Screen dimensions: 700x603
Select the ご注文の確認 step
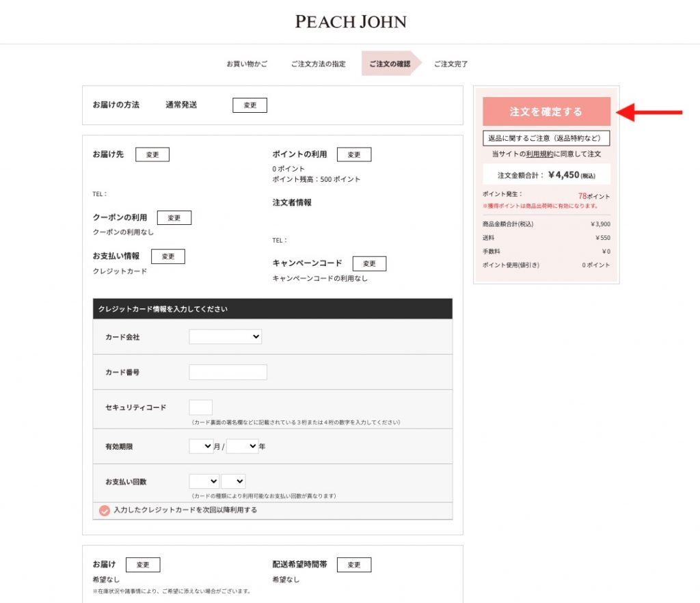390,64
